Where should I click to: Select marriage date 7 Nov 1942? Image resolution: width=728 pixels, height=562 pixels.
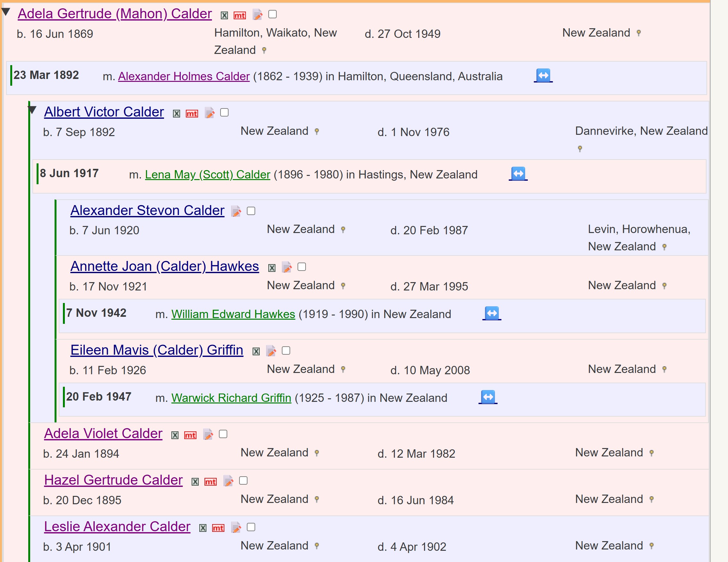click(96, 313)
